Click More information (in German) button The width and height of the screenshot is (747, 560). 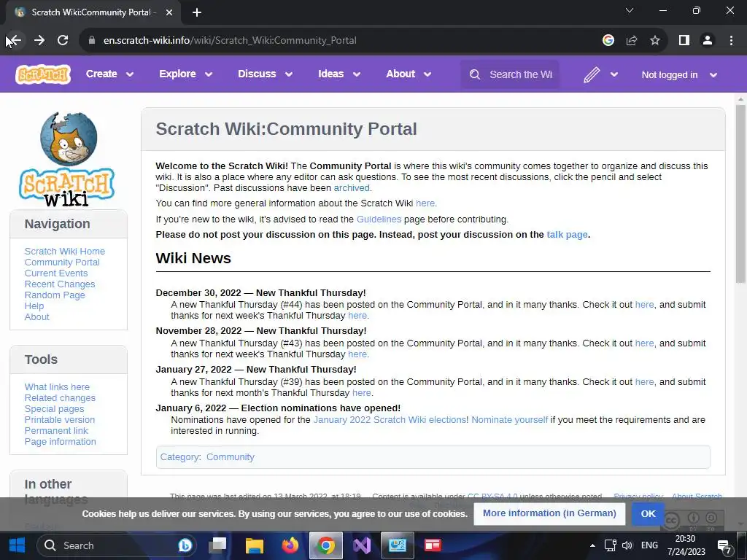[549, 513]
